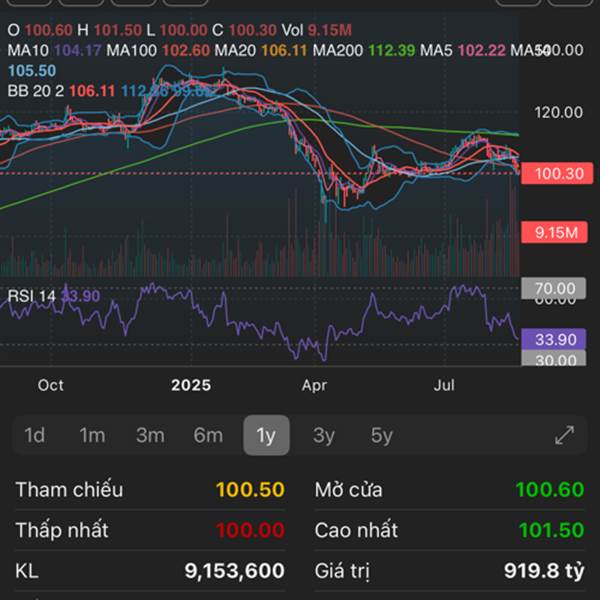The width and height of the screenshot is (600, 600).
Task: Click the Cao nhất label
Action: (x=356, y=530)
